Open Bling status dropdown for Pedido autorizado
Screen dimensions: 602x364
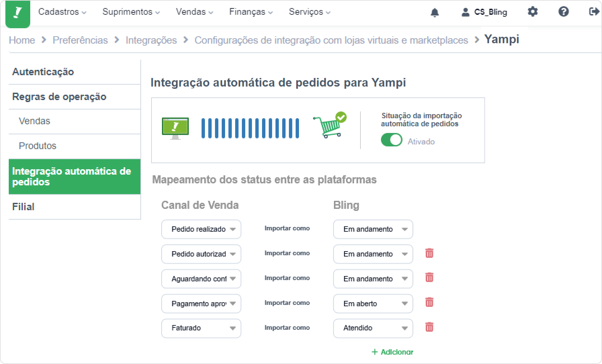pyautogui.click(x=373, y=254)
